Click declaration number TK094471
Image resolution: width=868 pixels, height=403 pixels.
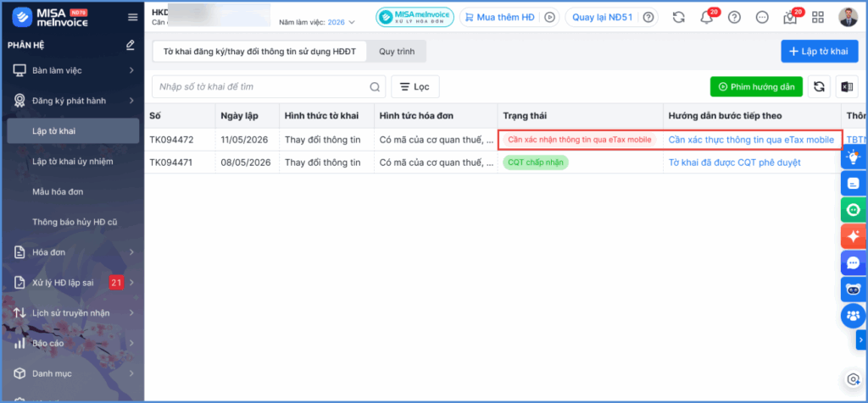pos(171,163)
